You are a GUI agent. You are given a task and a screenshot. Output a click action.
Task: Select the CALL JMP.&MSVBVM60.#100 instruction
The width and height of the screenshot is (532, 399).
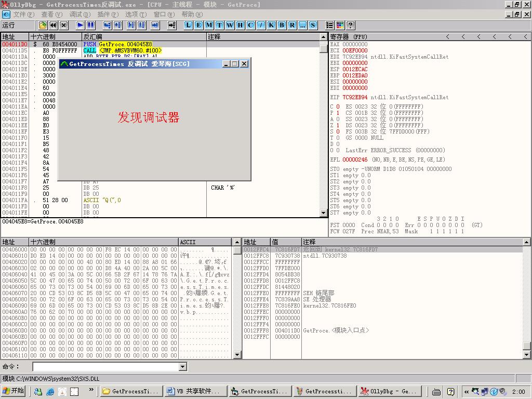click(123, 50)
